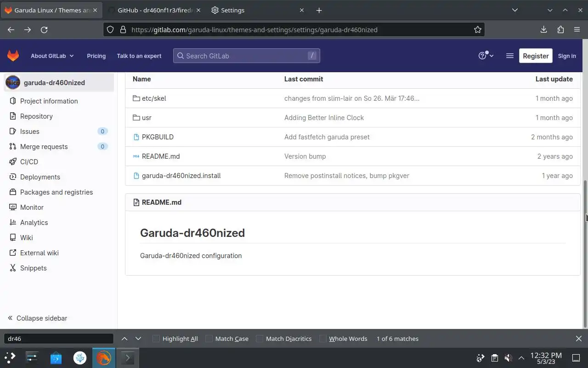Go to the previous find match

click(x=124, y=339)
